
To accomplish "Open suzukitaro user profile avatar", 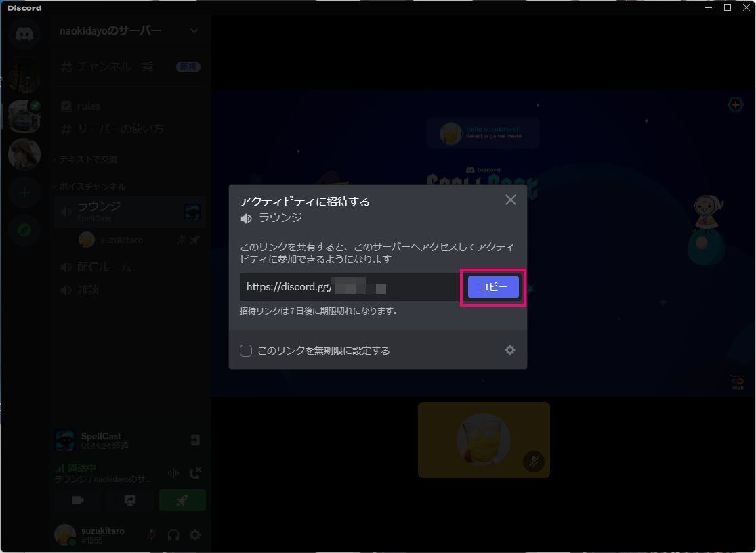I will (64, 535).
